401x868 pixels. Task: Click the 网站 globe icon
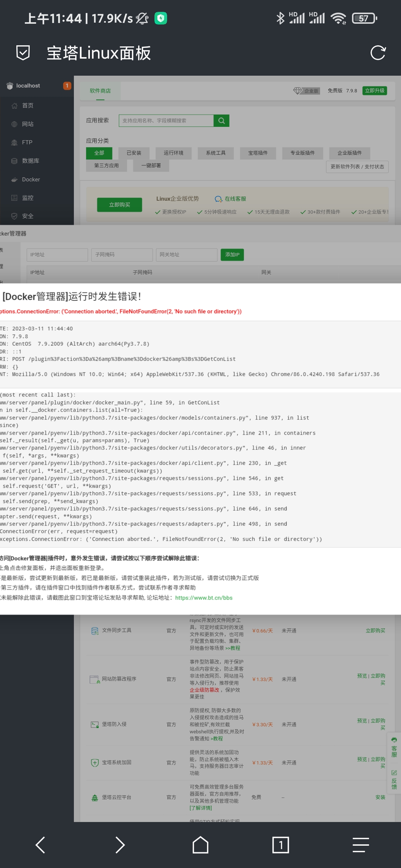point(14,124)
